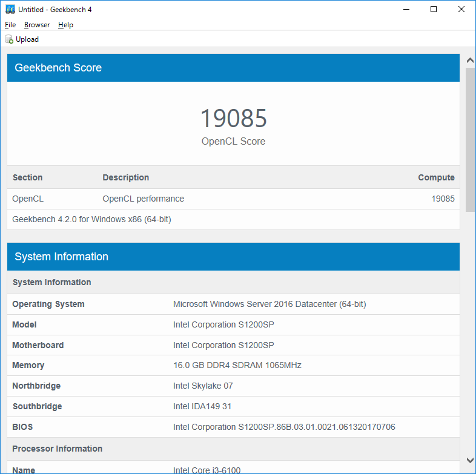The width and height of the screenshot is (476, 474).
Task: Click 'Geekbench 4.2.0 for Windows x86 (64-bit)' row
Action: (233, 219)
